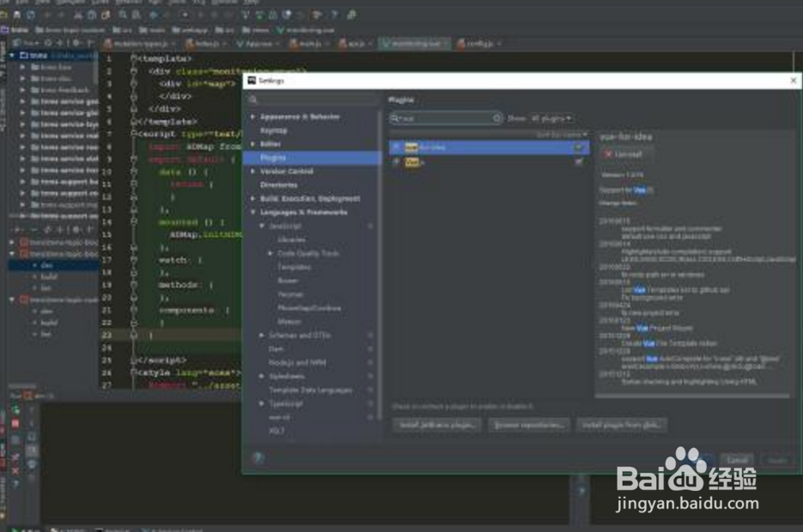
Task: Open the Directories settings page
Action: (278, 184)
